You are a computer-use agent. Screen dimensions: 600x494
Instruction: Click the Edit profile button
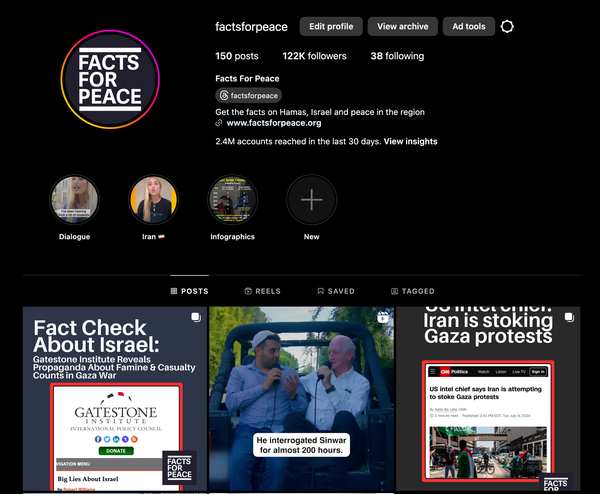331,26
